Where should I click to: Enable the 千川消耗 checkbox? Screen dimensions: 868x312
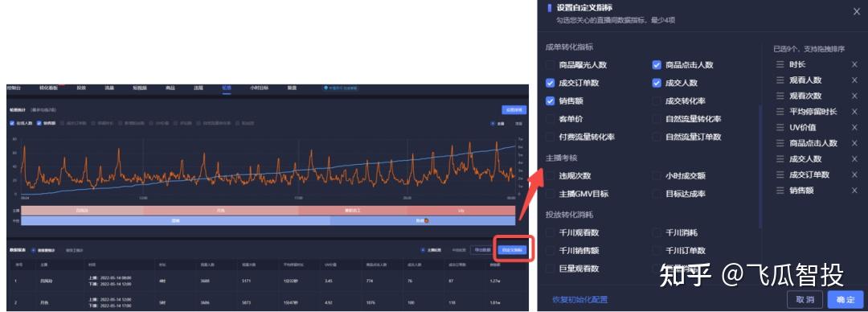(657, 232)
